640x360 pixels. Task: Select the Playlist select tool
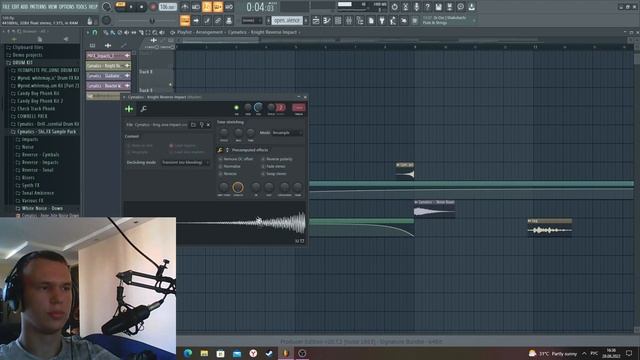pyautogui.click(x=148, y=32)
